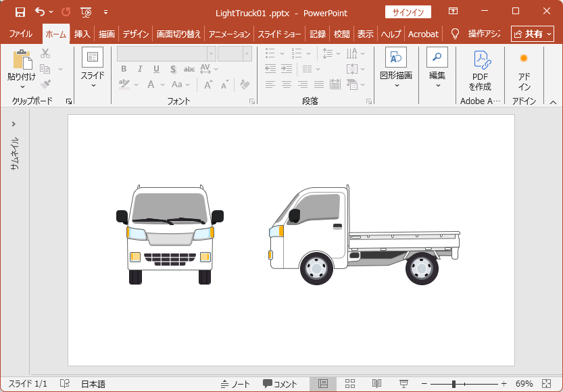Click the Save icon in title bar
The width and height of the screenshot is (563, 392).
(x=20, y=12)
